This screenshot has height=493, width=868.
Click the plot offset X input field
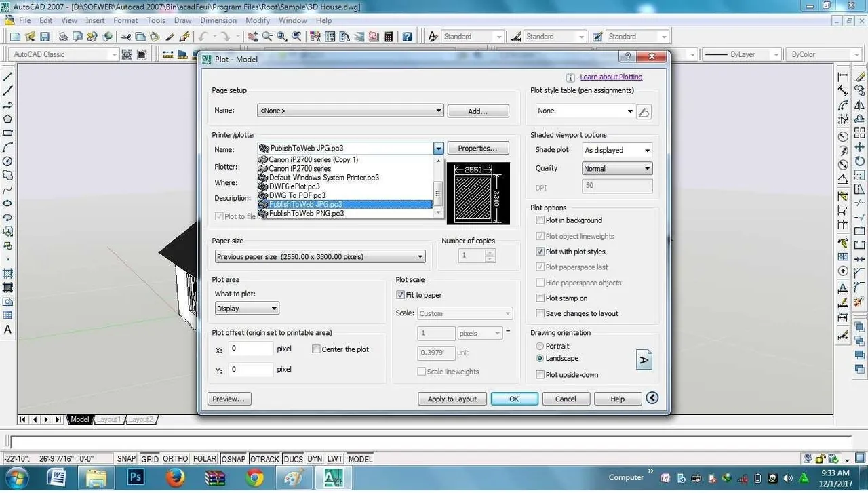(x=251, y=349)
